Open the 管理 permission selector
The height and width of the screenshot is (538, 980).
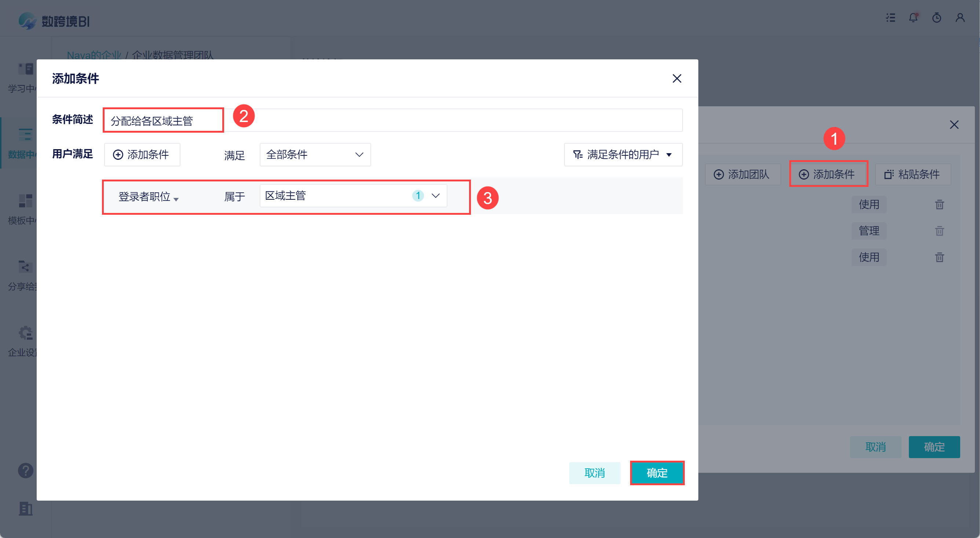coord(869,231)
